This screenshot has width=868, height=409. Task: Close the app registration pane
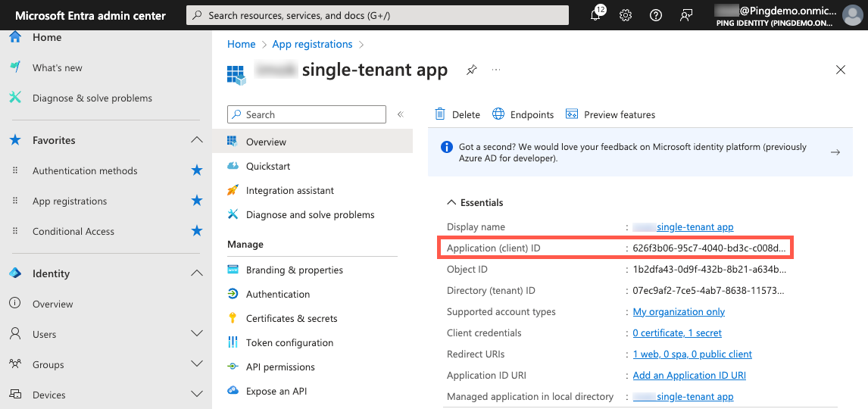pyautogui.click(x=840, y=70)
